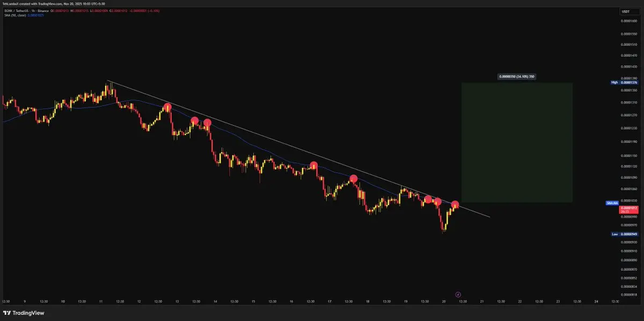This screenshot has width=644, height=321.
Task: Click the 0.00001600 price scale value
Action: click(629, 21)
